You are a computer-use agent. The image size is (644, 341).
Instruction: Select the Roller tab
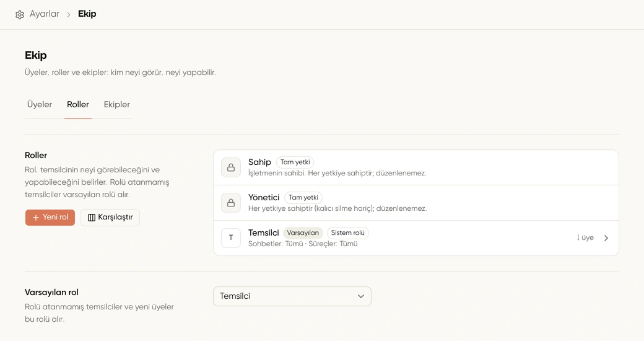coord(78,105)
